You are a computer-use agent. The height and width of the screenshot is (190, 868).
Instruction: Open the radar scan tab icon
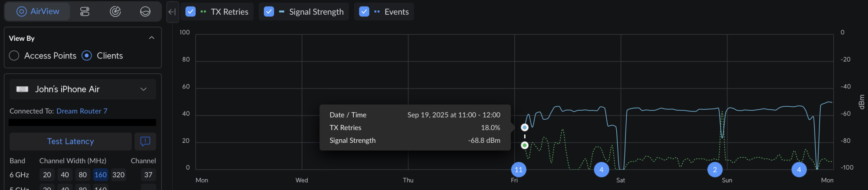(x=115, y=12)
